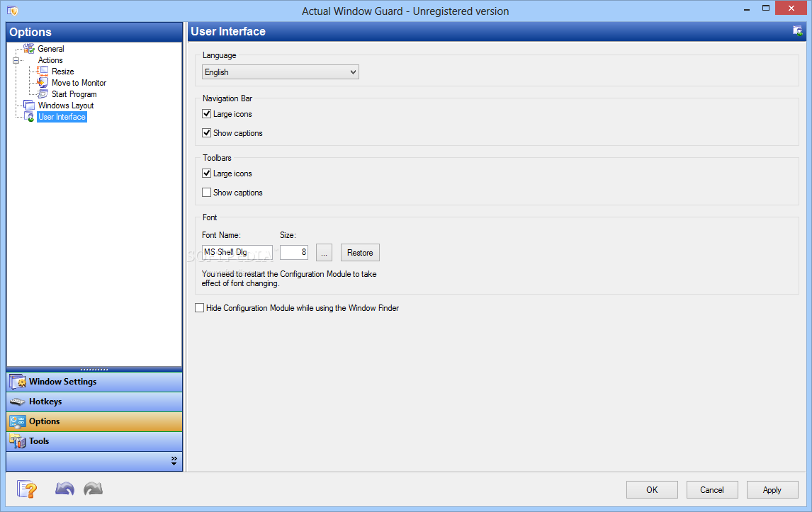Click the redo arrow icon

click(x=94, y=489)
